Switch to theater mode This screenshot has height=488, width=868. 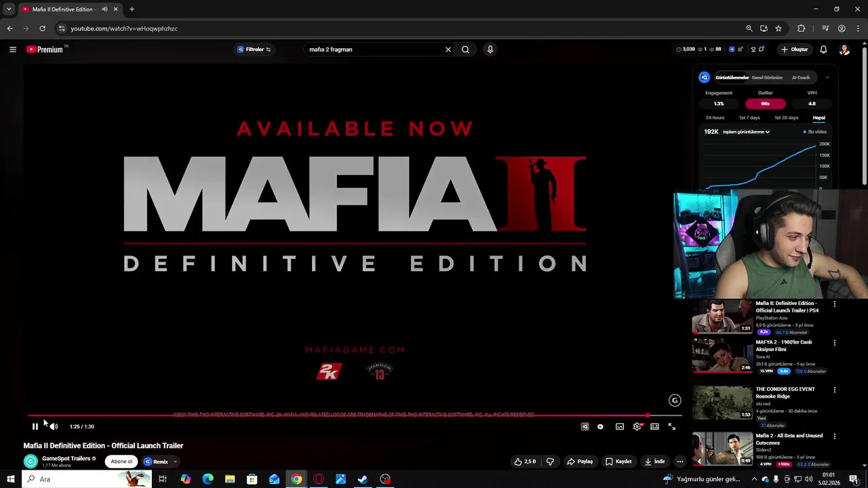coord(654,426)
